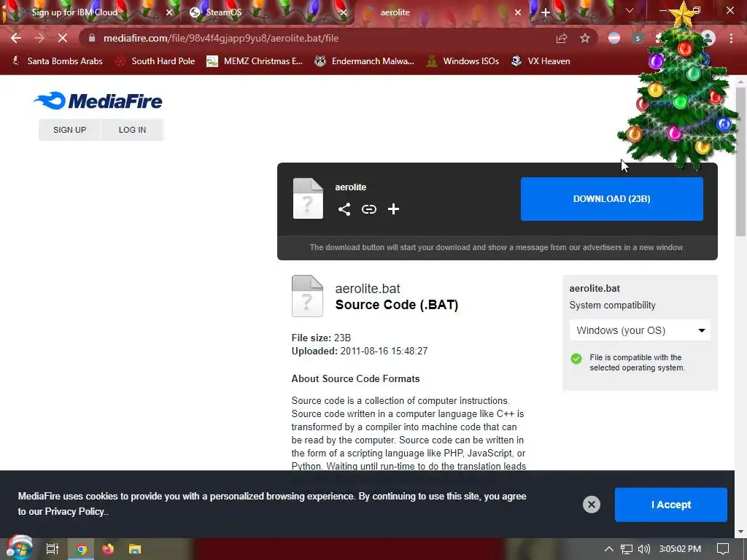
Task: Launch Firefox from the taskbar
Action: [x=108, y=549]
